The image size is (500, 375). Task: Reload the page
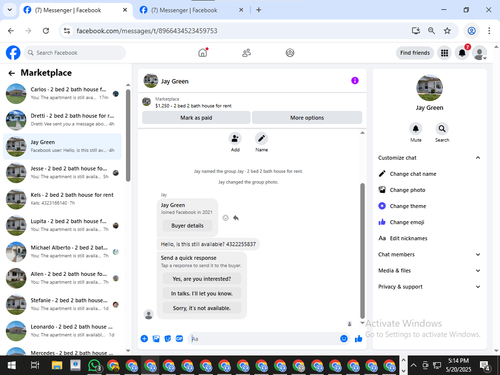(x=46, y=31)
